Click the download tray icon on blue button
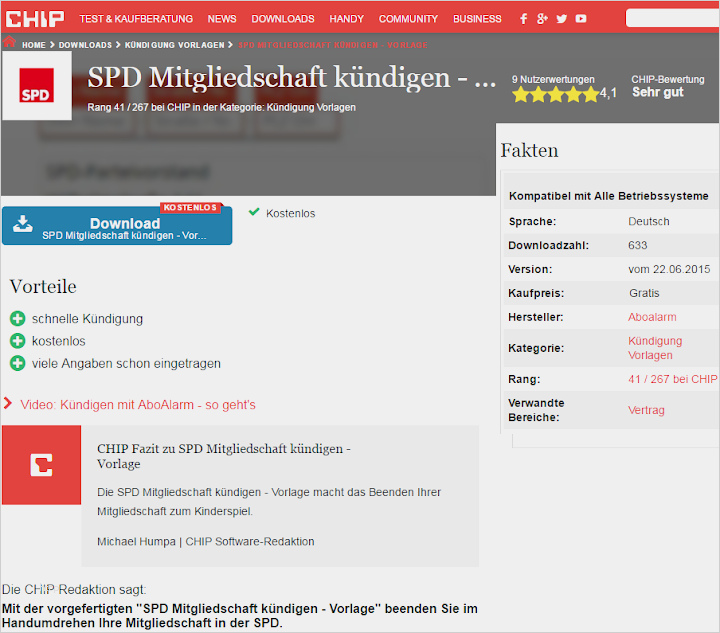This screenshot has height=633, width=720. [x=22, y=224]
